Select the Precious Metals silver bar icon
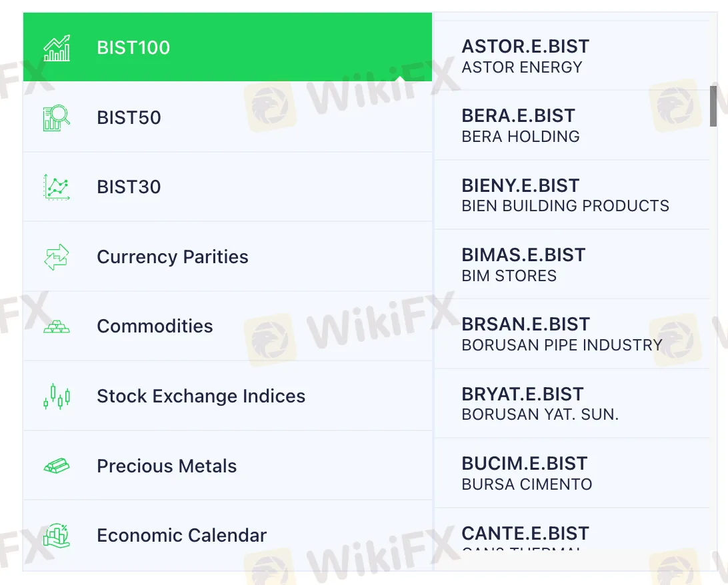Screen dimensions: 728x585 tap(57, 466)
